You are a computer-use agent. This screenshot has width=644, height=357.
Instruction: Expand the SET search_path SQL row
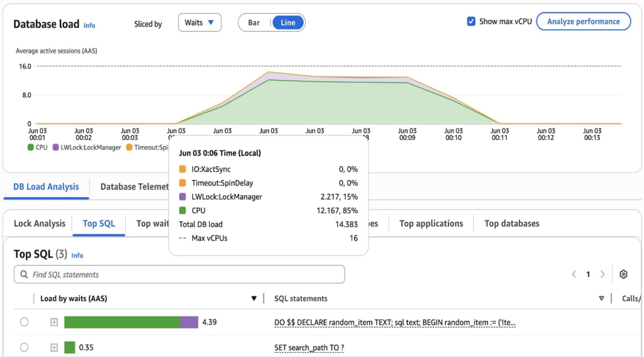coord(54,348)
